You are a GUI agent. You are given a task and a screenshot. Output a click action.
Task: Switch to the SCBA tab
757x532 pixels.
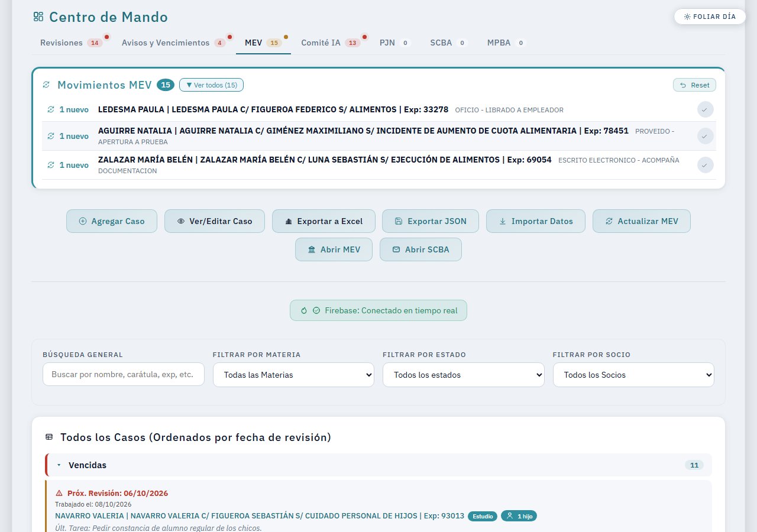[x=448, y=43]
